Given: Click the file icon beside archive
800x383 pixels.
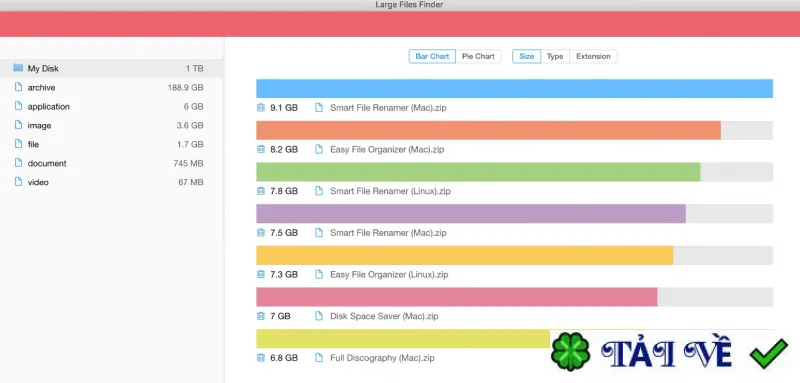Looking at the screenshot, I should click(18, 87).
